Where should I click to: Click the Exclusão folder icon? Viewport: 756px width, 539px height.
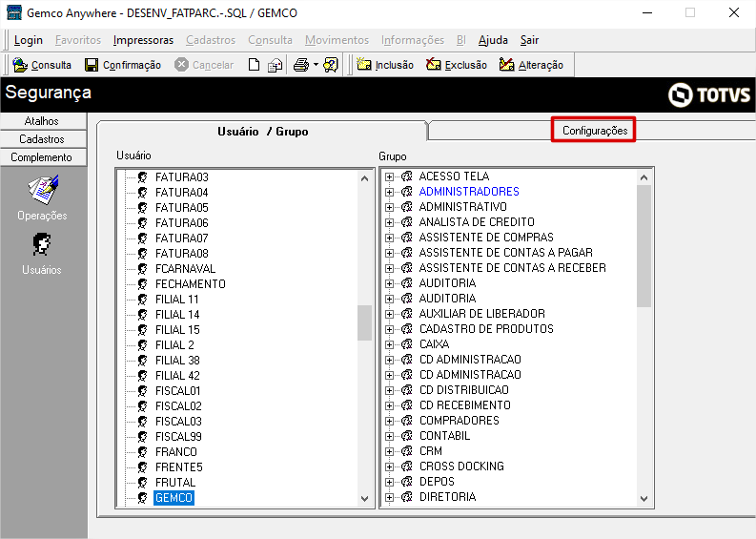pyautogui.click(x=434, y=64)
